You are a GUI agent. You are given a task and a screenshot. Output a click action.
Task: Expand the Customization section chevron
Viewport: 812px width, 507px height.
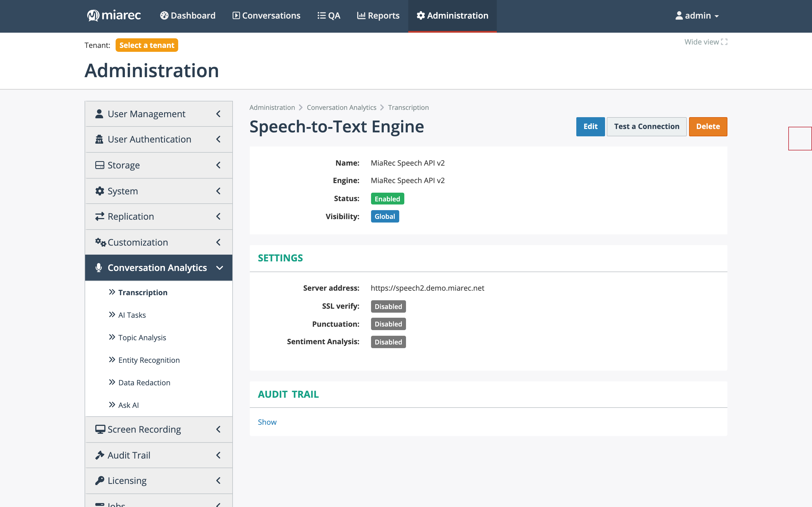219,243
